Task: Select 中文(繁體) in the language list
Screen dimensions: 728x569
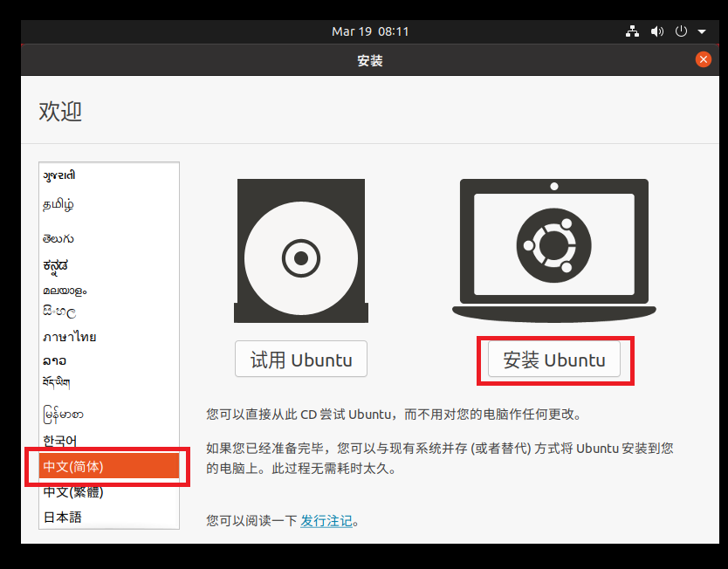Action: coord(73,492)
